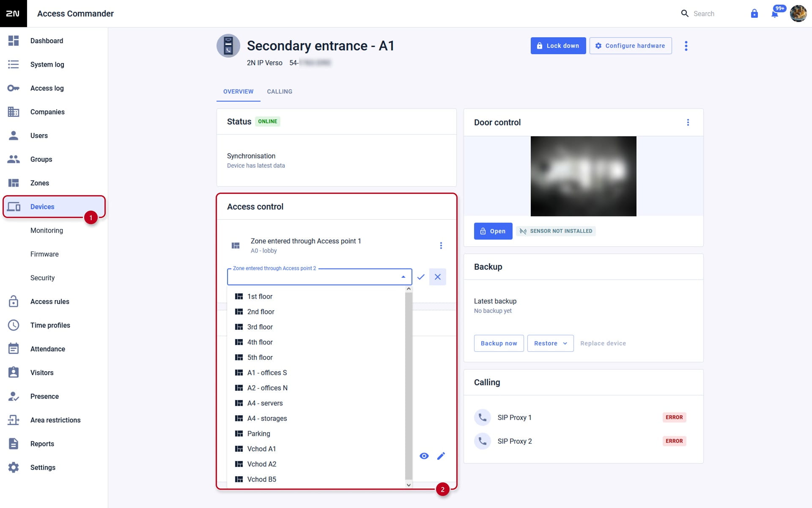The width and height of the screenshot is (812, 508).
Task: Open Companies building icon
Action: pyautogui.click(x=14, y=112)
